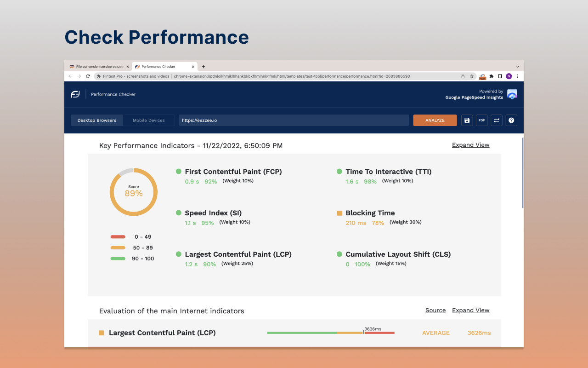Viewport: 588px width, 368px height.
Task: Click the Google PageSpeed Insights logo icon
Action: coord(512,94)
